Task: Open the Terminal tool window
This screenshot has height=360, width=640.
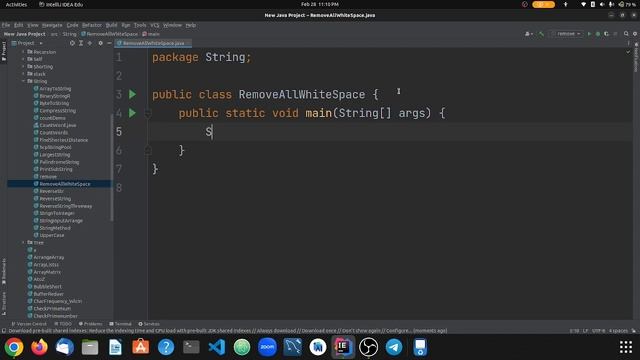Action: [x=120, y=324]
